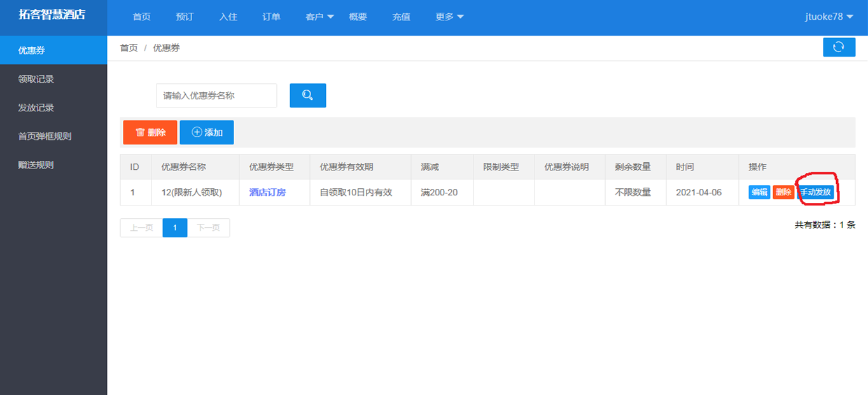This screenshot has height=395, width=868.
Task: Click the 下一页 pagination button
Action: tap(208, 228)
